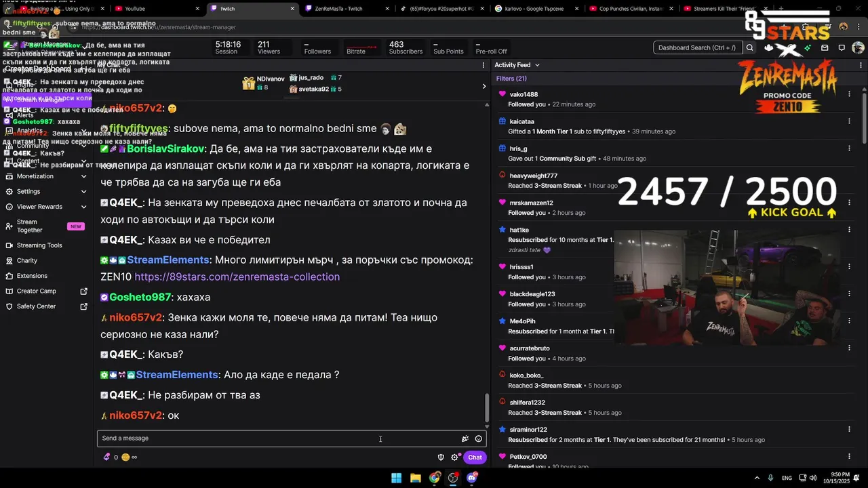Click NDivanov in gift leaderboard

coord(271,79)
